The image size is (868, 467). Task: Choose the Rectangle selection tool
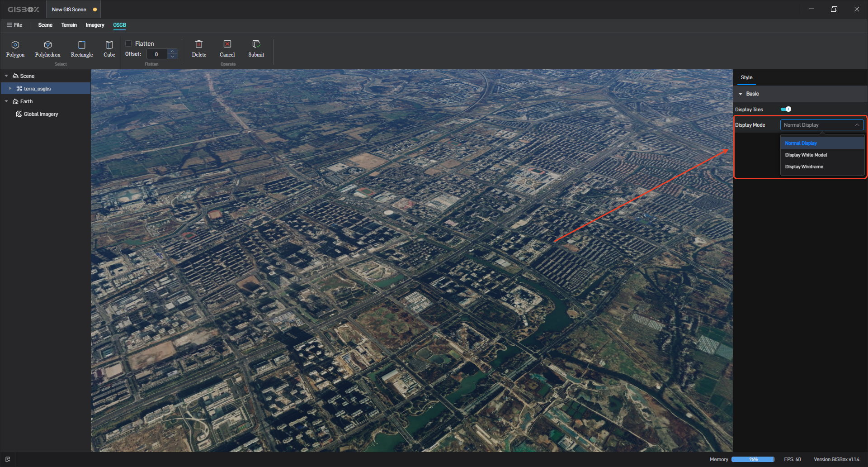pos(82,49)
